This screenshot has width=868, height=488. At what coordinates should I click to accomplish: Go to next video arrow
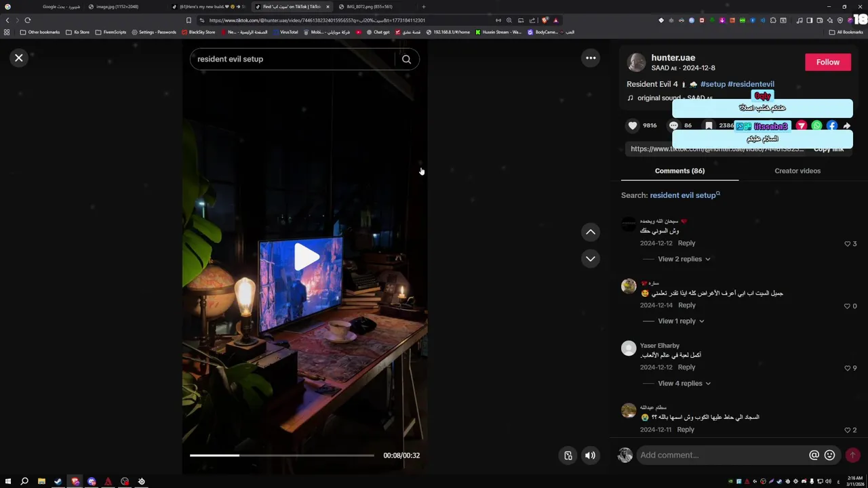tap(591, 259)
